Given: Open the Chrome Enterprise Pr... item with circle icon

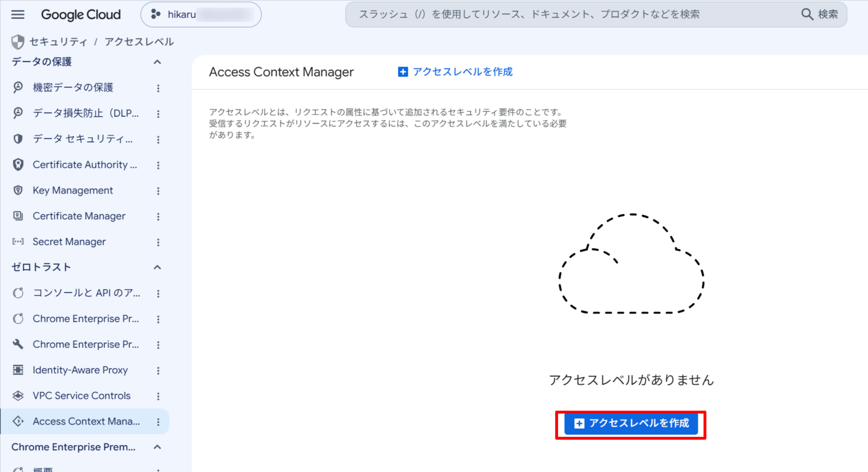Looking at the screenshot, I should pos(86,318).
